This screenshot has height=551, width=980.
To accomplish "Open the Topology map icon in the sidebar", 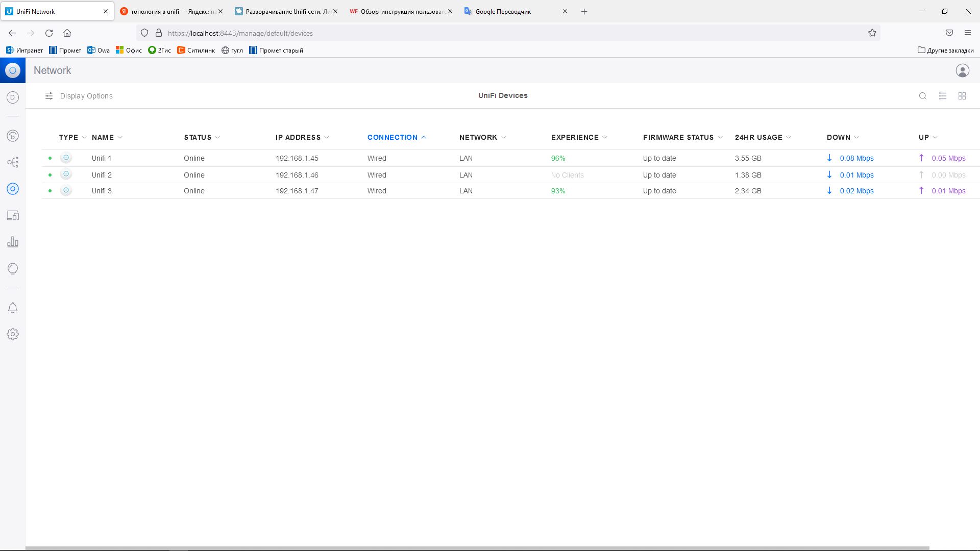I will click(x=13, y=162).
